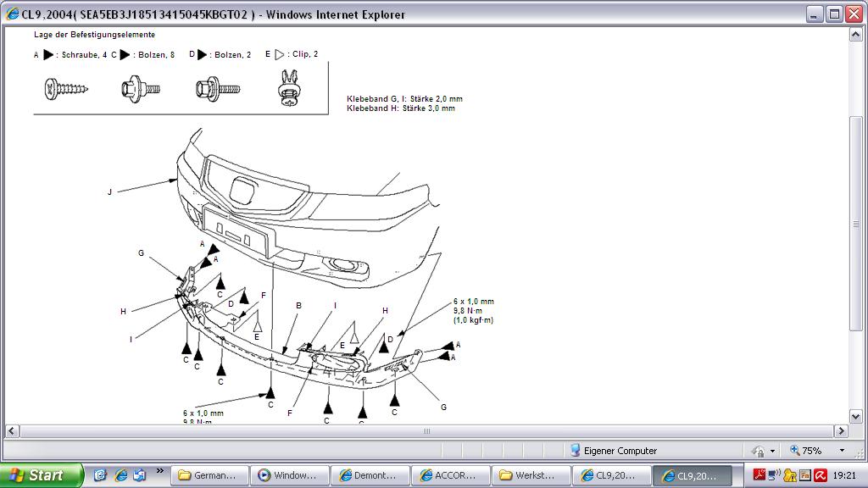The height and width of the screenshot is (488, 868).
Task: Click the vertical scrollbar thumb
Action: click(856, 224)
